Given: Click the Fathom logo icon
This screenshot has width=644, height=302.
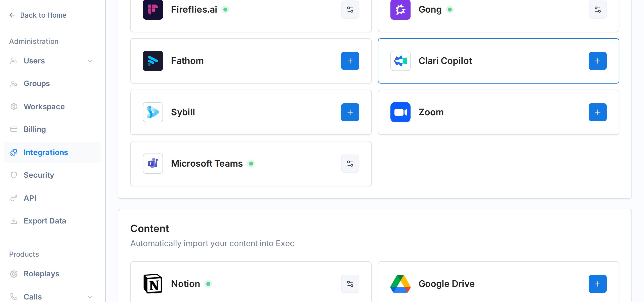Looking at the screenshot, I should (x=153, y=61).
